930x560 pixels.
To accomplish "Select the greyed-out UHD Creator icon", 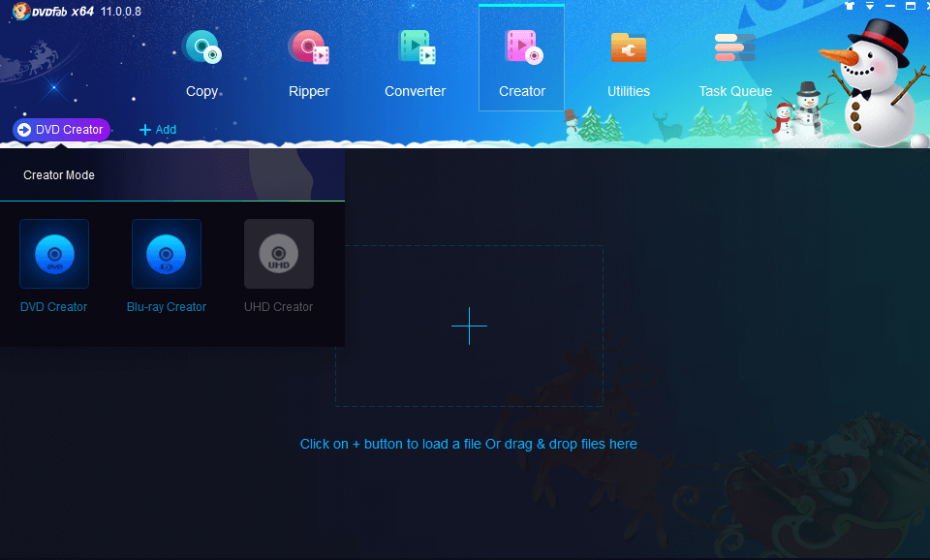I will (x=279, y=254).
